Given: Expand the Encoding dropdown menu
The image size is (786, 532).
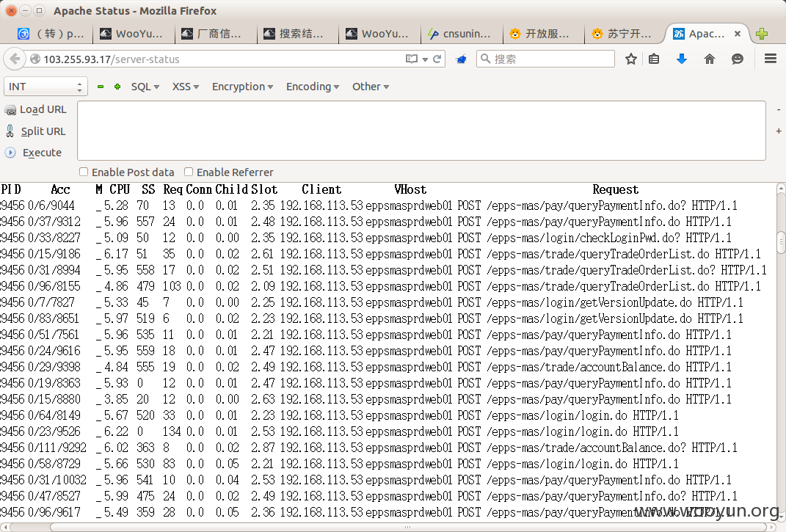Looking at the screenshot, I should [x=313, y=87].
